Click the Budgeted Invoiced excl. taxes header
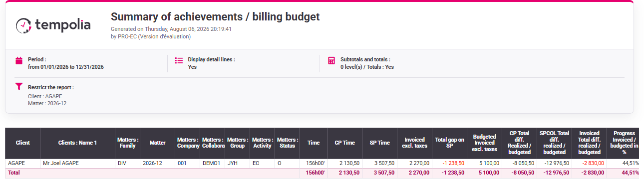Image resolution: width=644 pixels, height=184 pixels. click(484, 143)
